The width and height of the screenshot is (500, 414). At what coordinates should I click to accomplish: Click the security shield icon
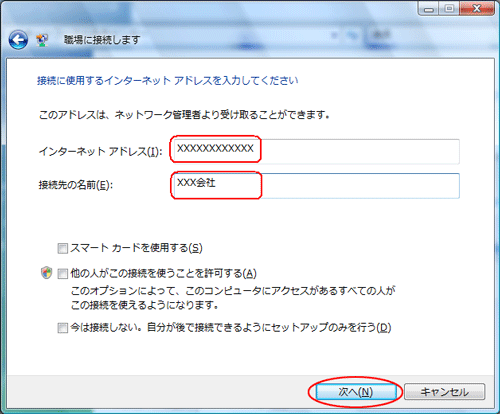point(46,273)
